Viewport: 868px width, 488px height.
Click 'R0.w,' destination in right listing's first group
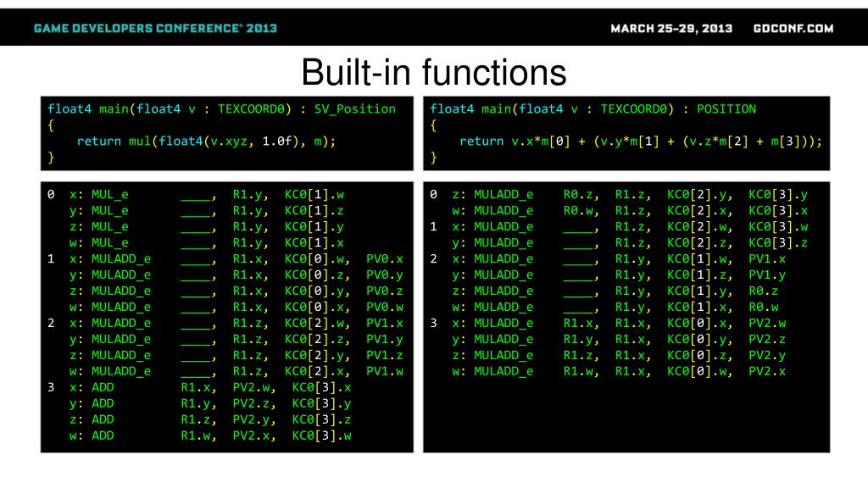pos(581,211)
